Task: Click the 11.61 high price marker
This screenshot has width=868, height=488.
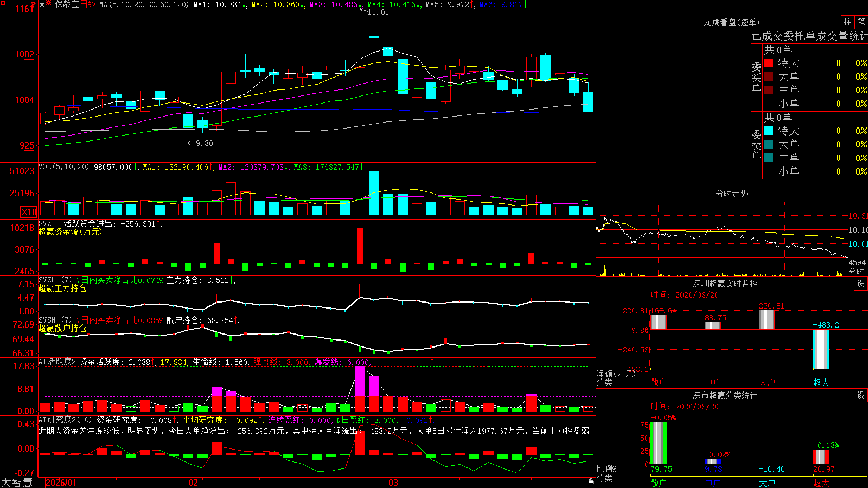Action: click(378, 12)
